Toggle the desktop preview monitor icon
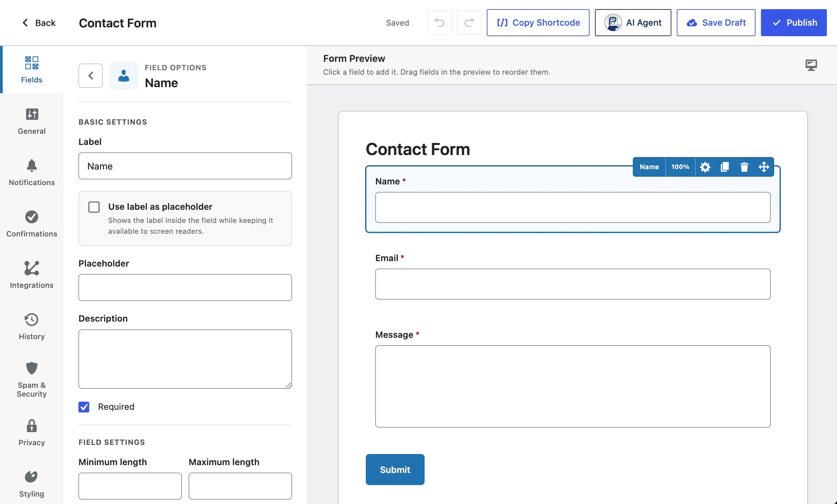The width and height of the screenshot is (837, 504). pyautogui.click(x=811, y=65)
